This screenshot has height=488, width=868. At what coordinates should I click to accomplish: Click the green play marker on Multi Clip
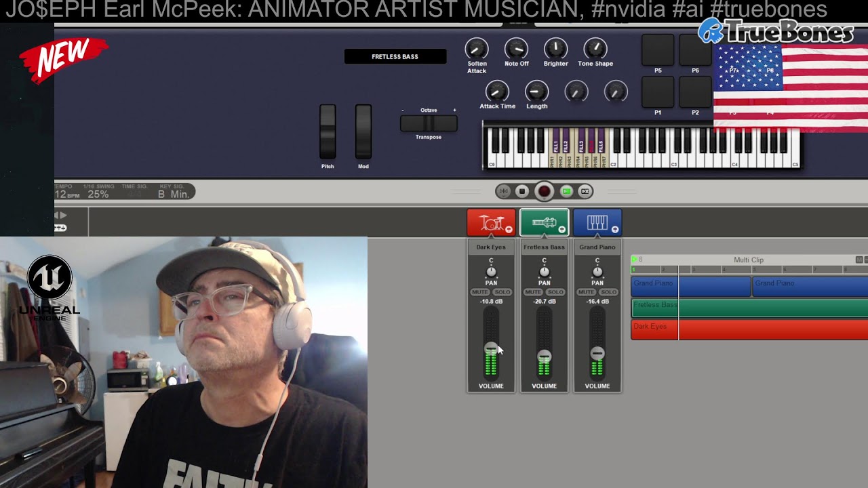tap(634, 260)
